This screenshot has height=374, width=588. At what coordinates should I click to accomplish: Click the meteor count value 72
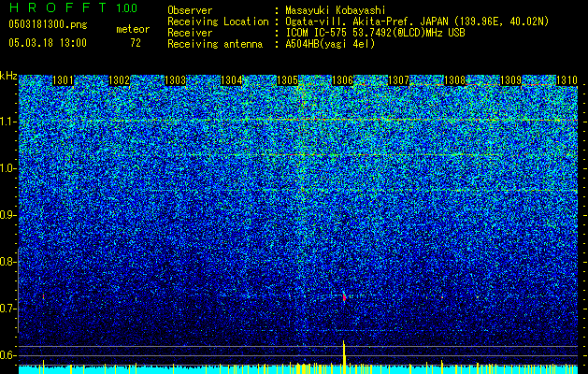(x=136, y=43)
